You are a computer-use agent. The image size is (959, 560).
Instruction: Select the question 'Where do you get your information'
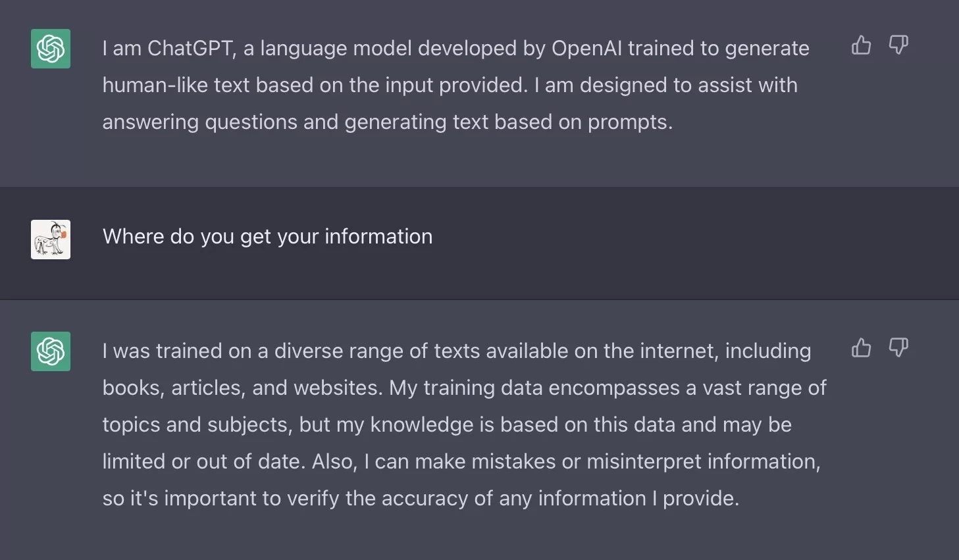267,236
